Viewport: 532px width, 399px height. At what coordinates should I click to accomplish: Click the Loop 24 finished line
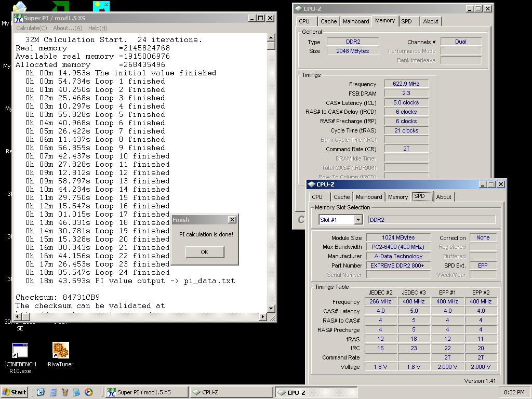pyautogui.click(x=97, y=272)
